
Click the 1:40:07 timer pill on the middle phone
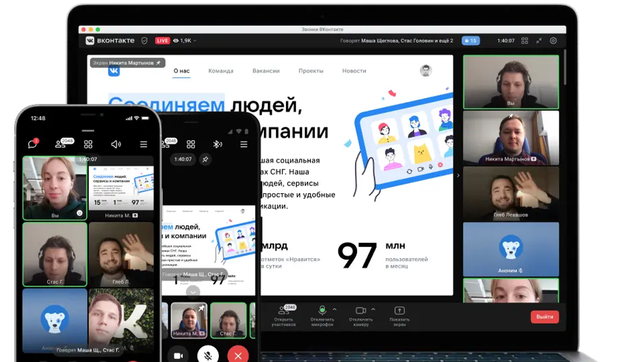coord(183,159)
